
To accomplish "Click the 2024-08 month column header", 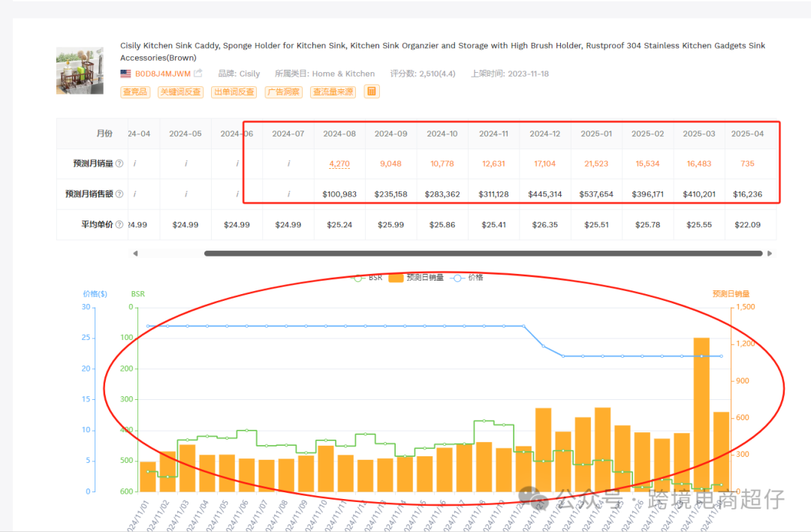I will click(339, 134).
